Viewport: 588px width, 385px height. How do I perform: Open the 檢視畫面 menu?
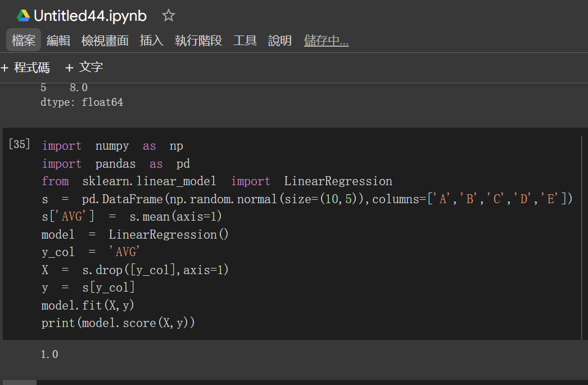[105, 40]
